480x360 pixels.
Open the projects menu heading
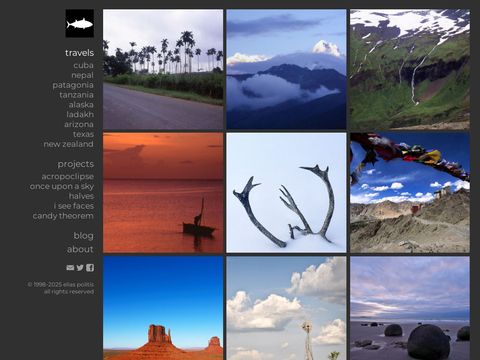[x=76, y=164]
